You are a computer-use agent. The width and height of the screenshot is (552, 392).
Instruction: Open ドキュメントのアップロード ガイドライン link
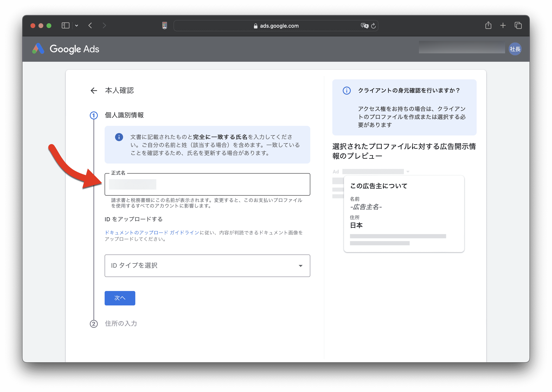[x=152, y=233]
